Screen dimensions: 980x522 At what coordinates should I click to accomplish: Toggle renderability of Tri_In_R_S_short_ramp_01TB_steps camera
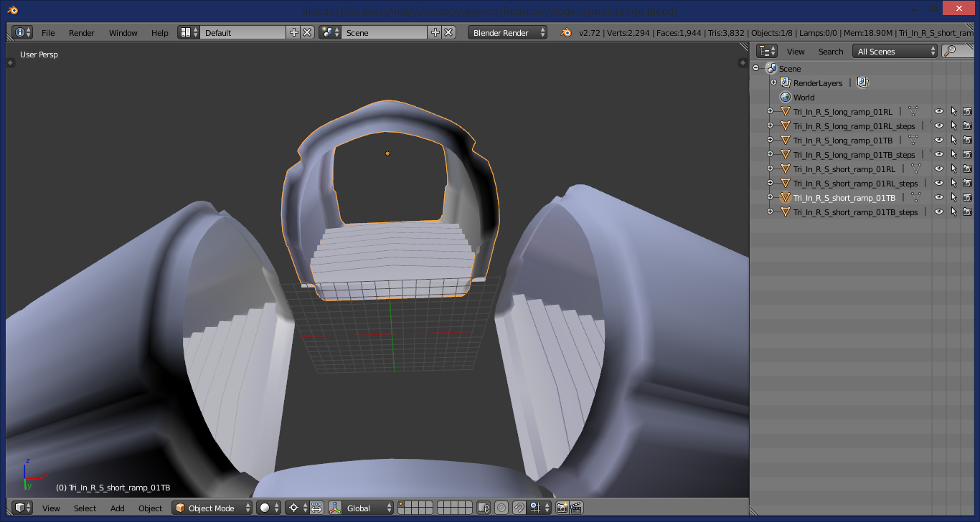[967, 212]
